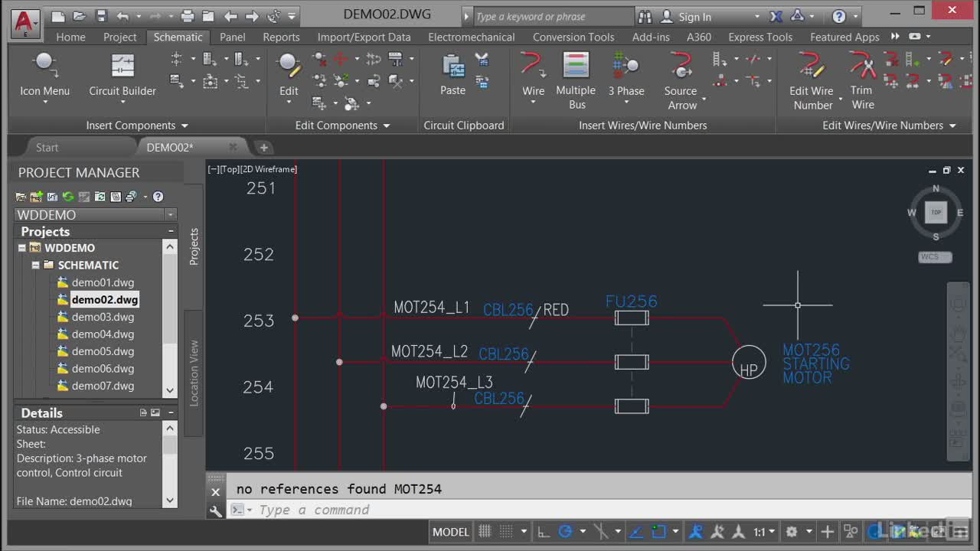Image resolution: width=980 pixels, height=551 pixels.
Task: Collapse the WDDEMO project tree node
Action: coord(22,248)
